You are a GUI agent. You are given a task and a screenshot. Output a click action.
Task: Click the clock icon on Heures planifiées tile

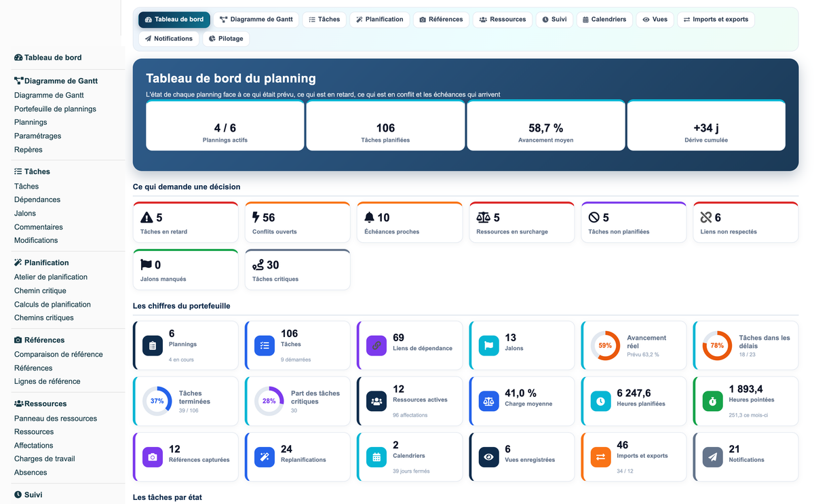(x=600, y=401)
